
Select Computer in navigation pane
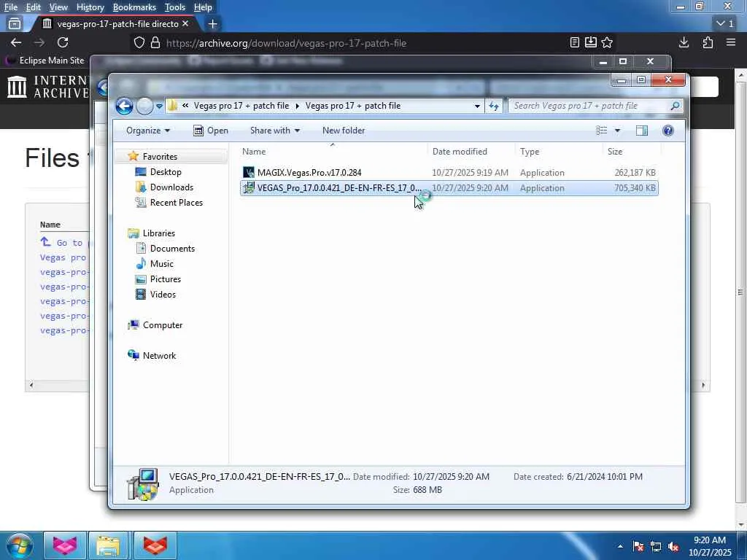pos(163,325)
